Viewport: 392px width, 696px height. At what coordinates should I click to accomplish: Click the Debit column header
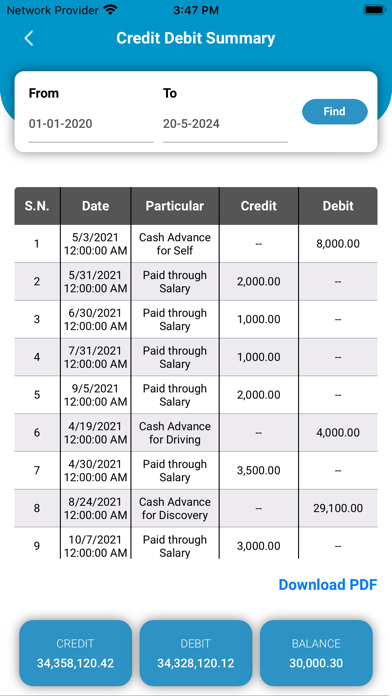[338, 206]
